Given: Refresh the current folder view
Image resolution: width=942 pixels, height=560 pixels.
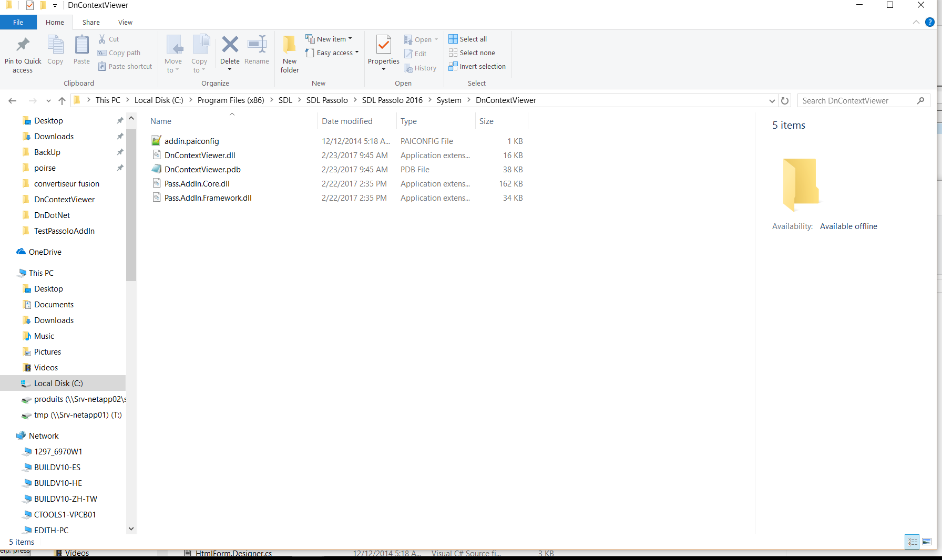Looking at the screenshot, I should click(785, 100).
